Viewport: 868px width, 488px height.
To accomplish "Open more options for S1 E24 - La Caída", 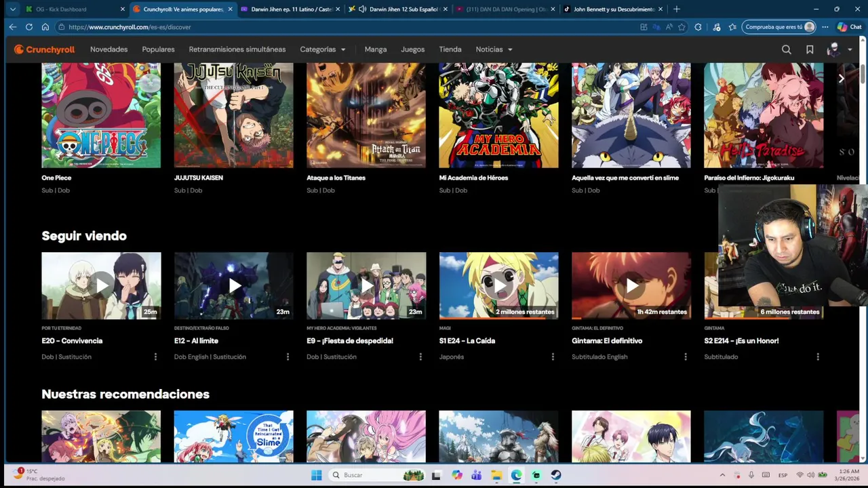I will pos(553,357).
